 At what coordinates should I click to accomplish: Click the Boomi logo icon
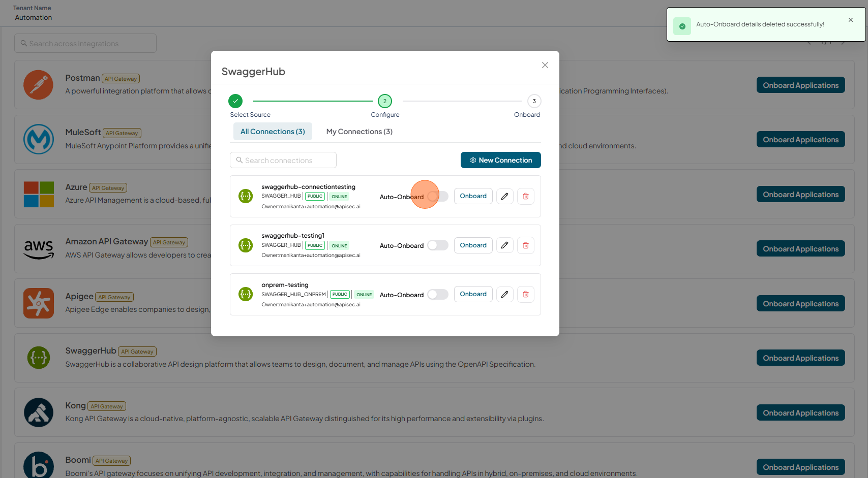pyautogui.click(x=39, y=465)
